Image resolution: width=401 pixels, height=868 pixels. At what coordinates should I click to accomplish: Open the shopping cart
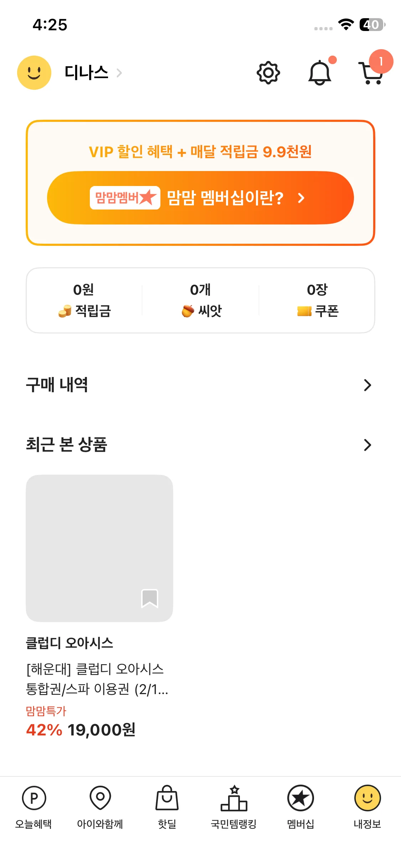pos(371,73)
